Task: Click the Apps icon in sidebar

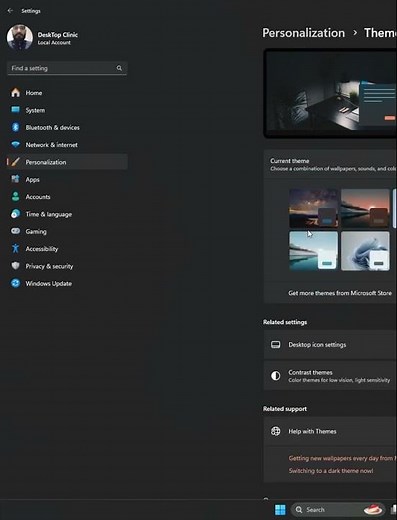Action: point(15,179)
